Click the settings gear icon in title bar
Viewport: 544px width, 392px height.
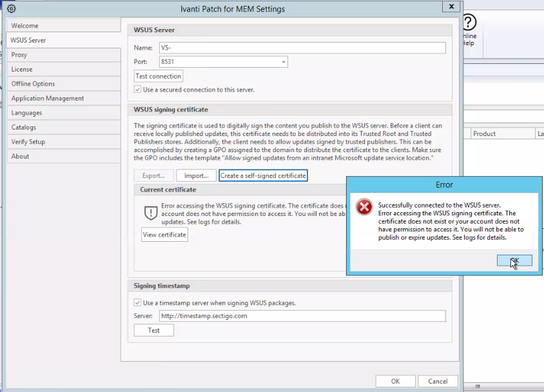coord(11,9)
